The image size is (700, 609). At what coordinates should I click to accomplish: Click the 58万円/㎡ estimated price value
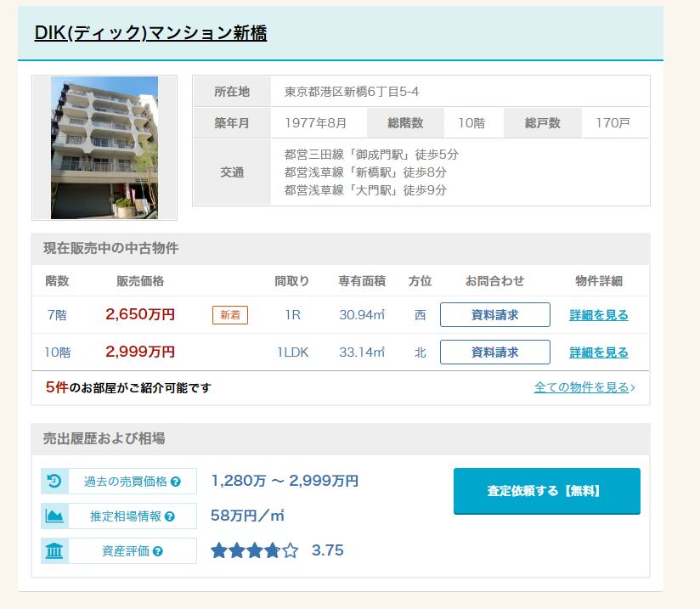pyautogui.click(x=247, y=516)
